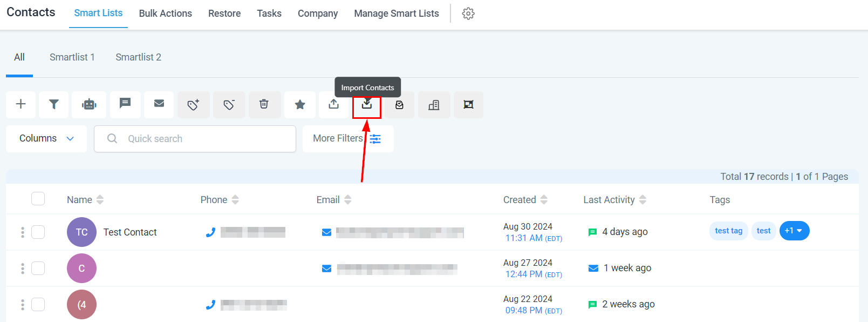The height and width of the screenshot is (322, 868).
Task: Click the star review icon
Action: point(300,105)
